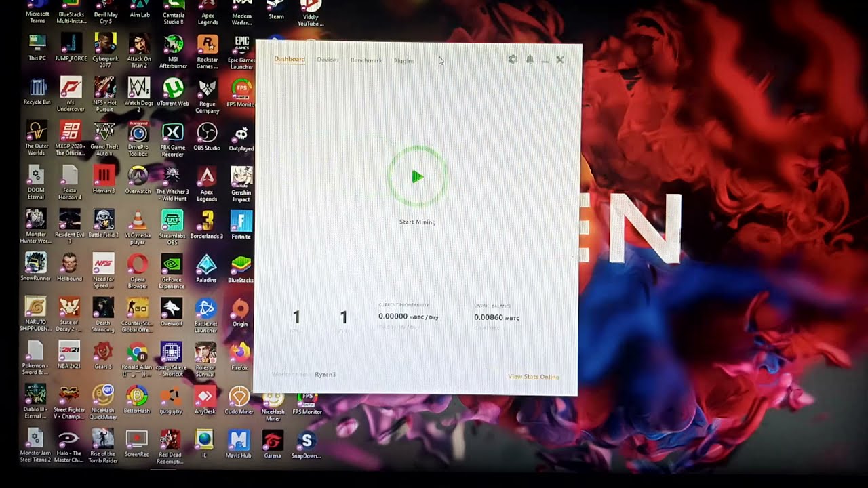
Task: Select the Rogue Company shortcut
Action: click(207, 96)
